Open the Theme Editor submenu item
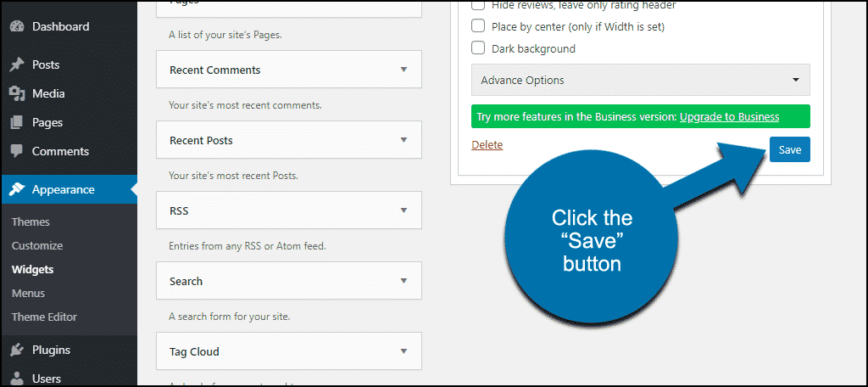This screenshot has width=868, height=387. click(44, 317)
